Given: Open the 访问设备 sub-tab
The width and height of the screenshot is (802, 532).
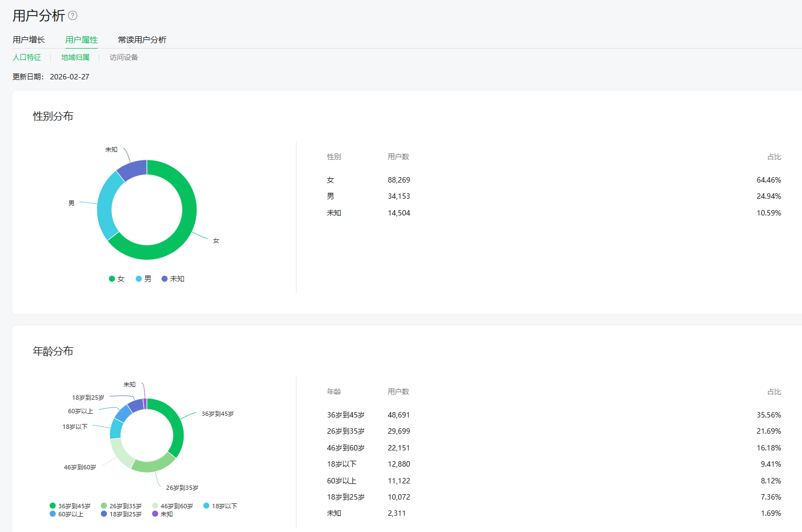Looking at the screenshot, I should 124,57.
